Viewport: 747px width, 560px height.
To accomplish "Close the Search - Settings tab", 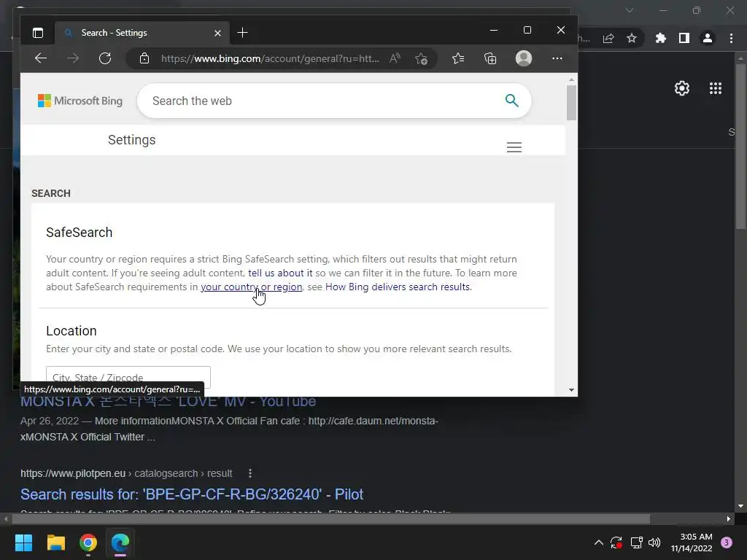I will [217, 33].
